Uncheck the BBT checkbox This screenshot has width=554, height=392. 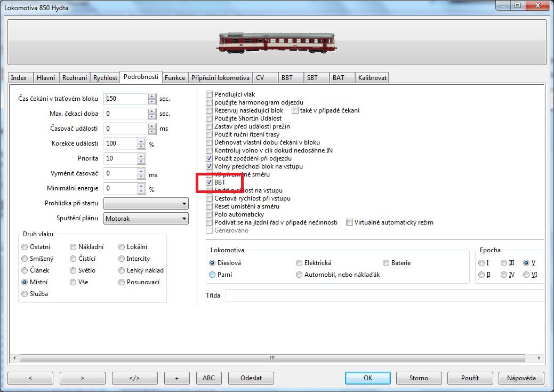(210, 182)
